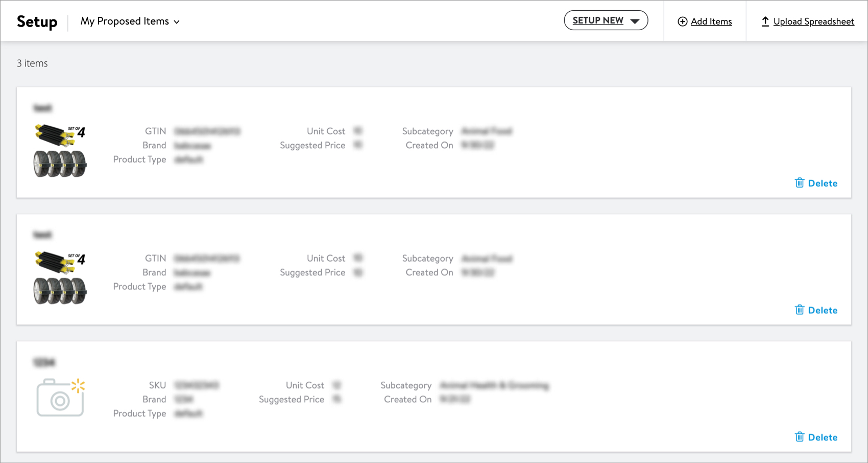Open the third item's blurred title
Screen dimensions: 868x463
(x=44, y=362)
